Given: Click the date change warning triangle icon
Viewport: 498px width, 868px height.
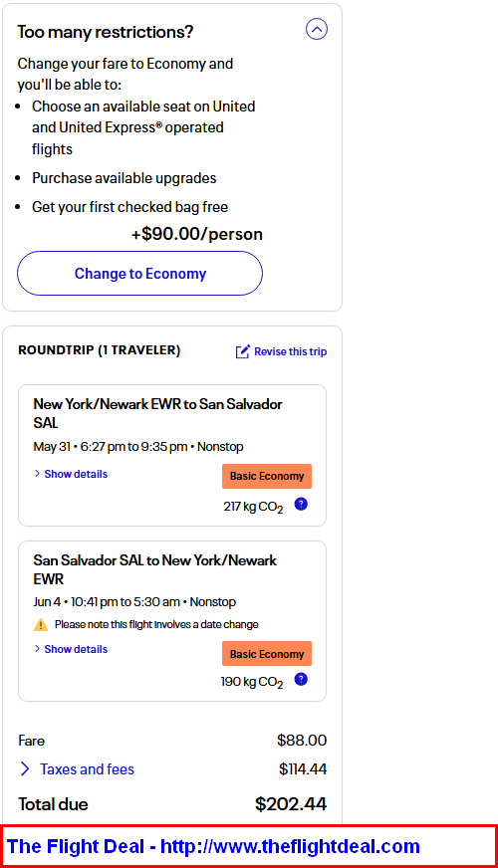Looking at the screenshot, I should pos(41,624).
